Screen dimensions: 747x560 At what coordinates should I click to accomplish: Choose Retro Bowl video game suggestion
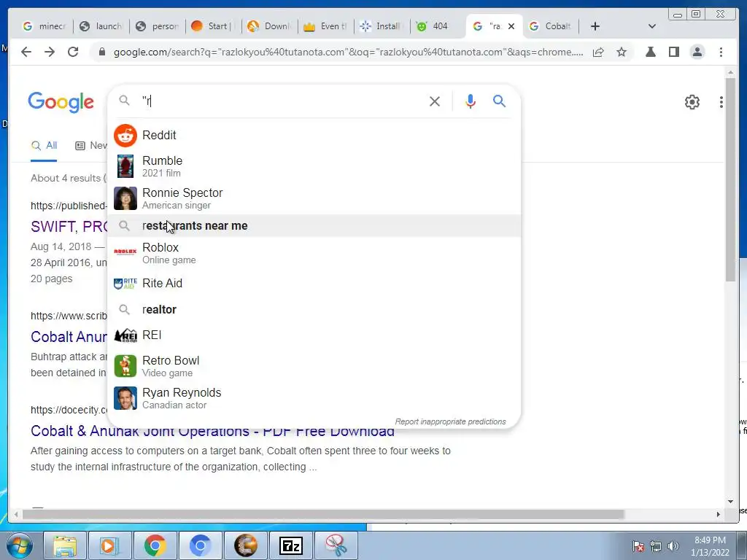[x=314, y=366]
